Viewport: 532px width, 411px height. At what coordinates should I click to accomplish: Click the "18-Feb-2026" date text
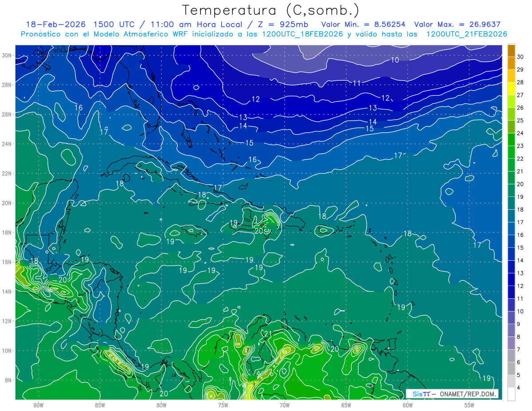(55, 24)
